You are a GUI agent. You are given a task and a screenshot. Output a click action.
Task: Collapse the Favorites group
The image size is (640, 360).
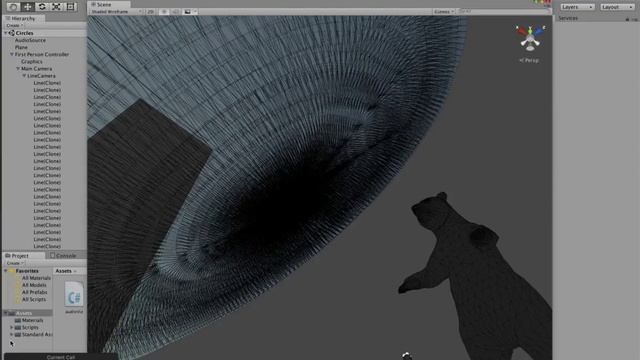tap(5, 271)
